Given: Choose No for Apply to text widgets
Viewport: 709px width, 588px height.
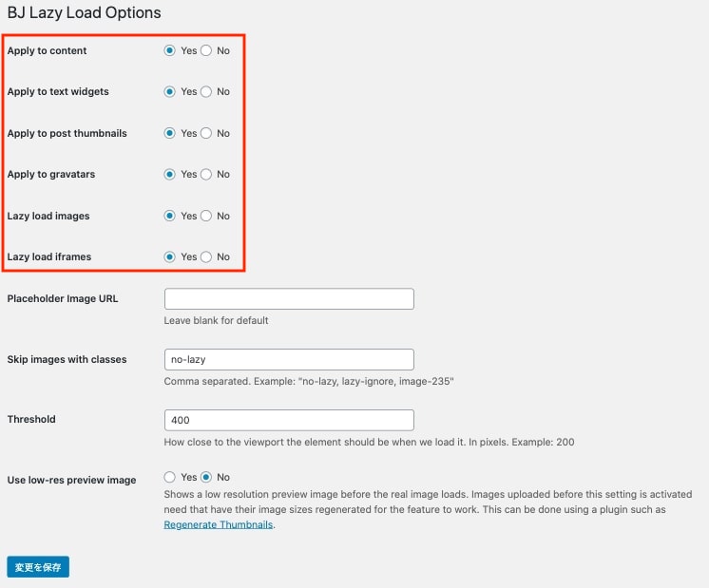Looking at the screenshot, I should point(206,92).
